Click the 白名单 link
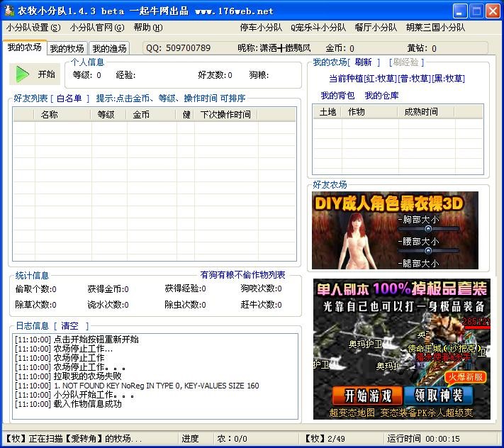This screenshot has height=448, width=504. click(x=69, y=99)
